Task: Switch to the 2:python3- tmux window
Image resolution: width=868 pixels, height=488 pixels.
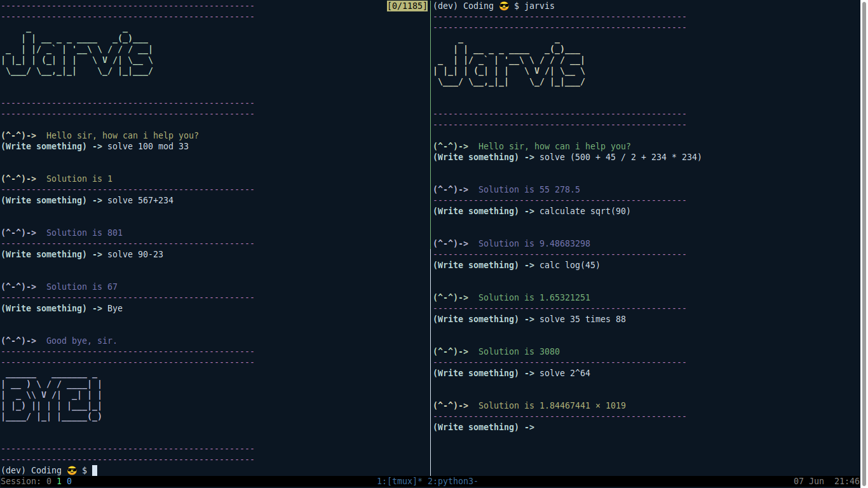Action: click(453, 482)
